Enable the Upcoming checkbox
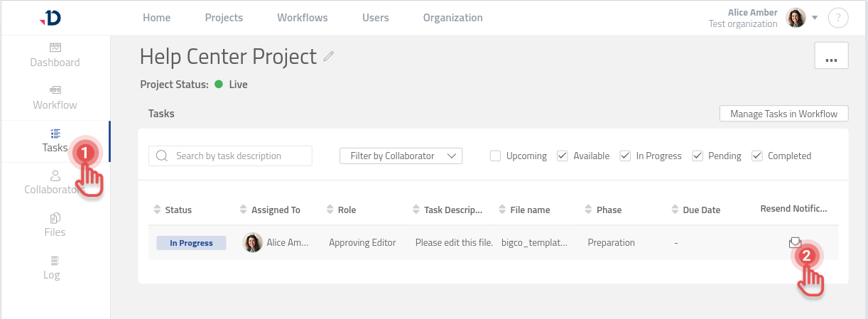 click(x=496, y=156)
